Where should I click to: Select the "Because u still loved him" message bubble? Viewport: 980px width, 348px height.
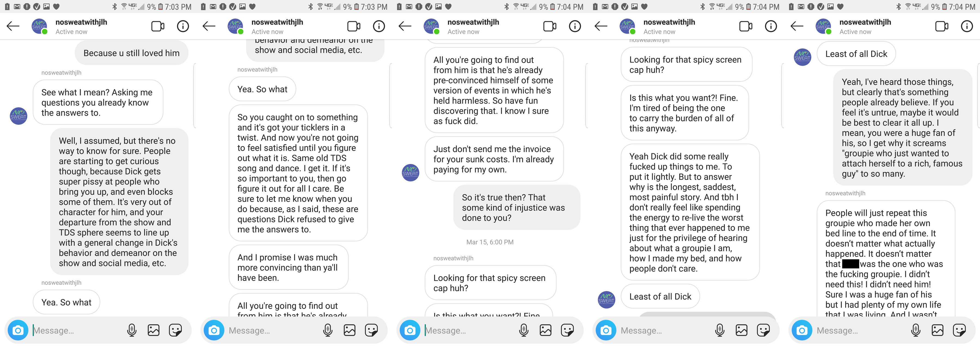131,53
